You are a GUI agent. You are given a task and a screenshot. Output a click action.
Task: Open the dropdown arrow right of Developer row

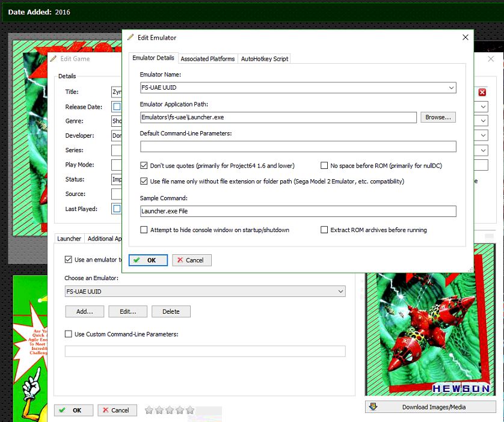point(483,135)
